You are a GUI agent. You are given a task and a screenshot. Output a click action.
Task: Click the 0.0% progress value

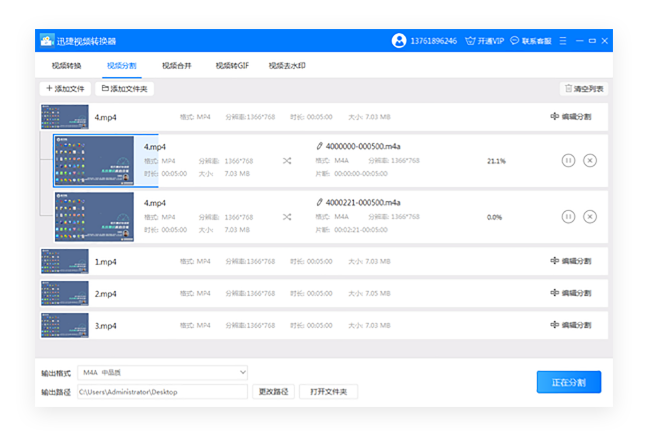[x=495, y=218]
